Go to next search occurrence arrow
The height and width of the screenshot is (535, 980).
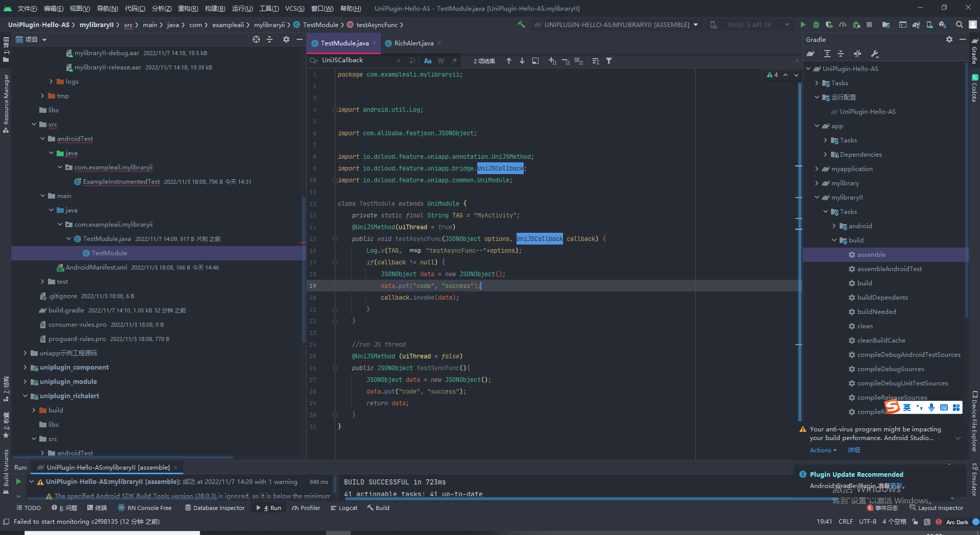(522, 61)
